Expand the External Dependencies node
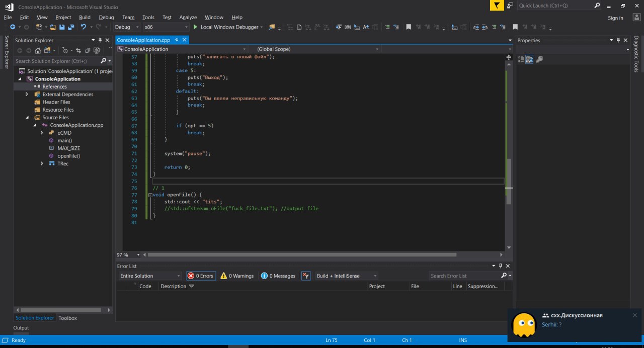The width and height of the screenshot is (644, 348). [x=27, y=95]
